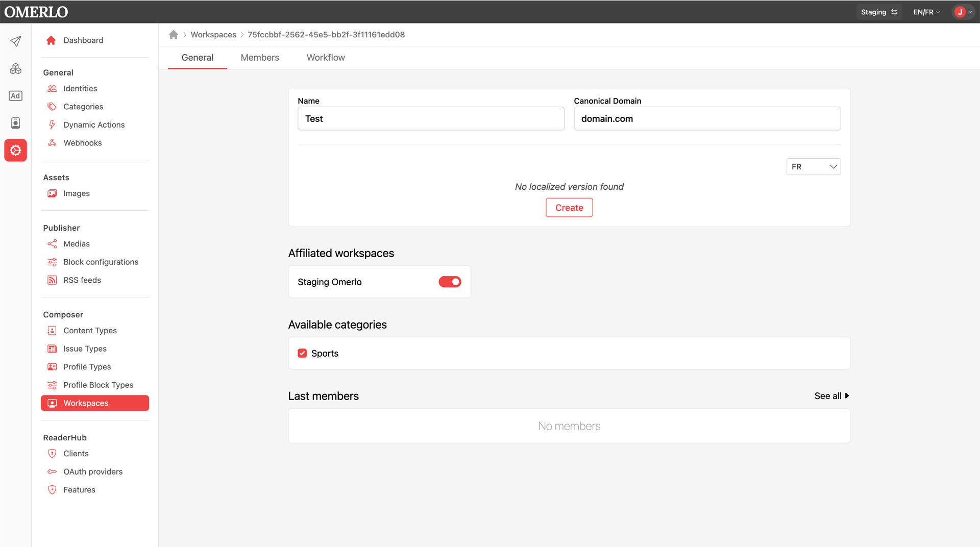The image size is (980, 547).
Task: Switch to the General tab
Action: pos(198,58)
